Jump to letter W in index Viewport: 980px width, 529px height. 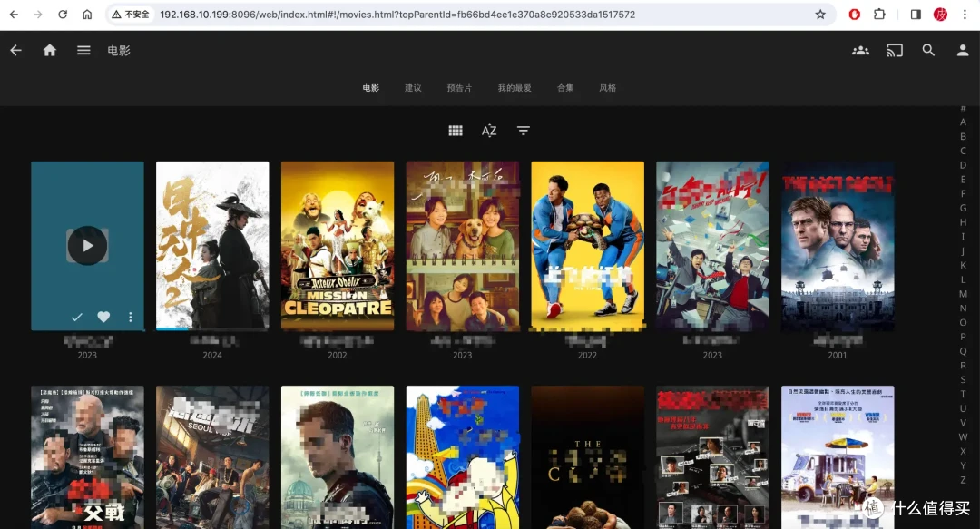pos(963,437)
